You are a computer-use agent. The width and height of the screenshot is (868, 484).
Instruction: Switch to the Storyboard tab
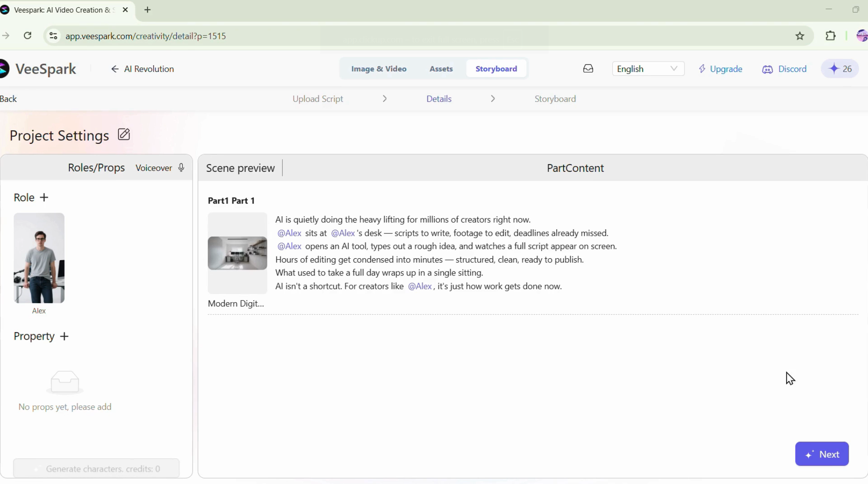point(496,69)
